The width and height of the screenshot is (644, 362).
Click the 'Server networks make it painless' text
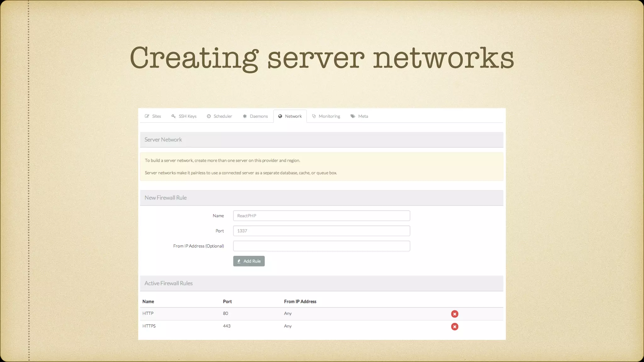241,173
